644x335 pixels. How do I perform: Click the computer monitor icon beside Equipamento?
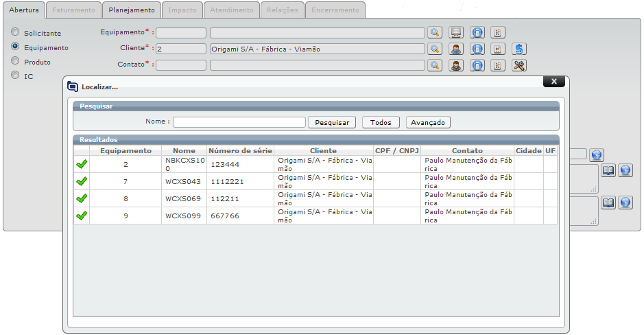click(x=456, y=32)
